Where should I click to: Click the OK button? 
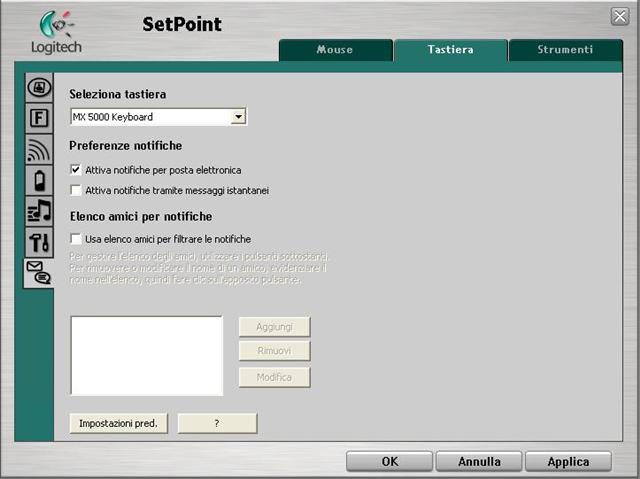tap(389, 461)
